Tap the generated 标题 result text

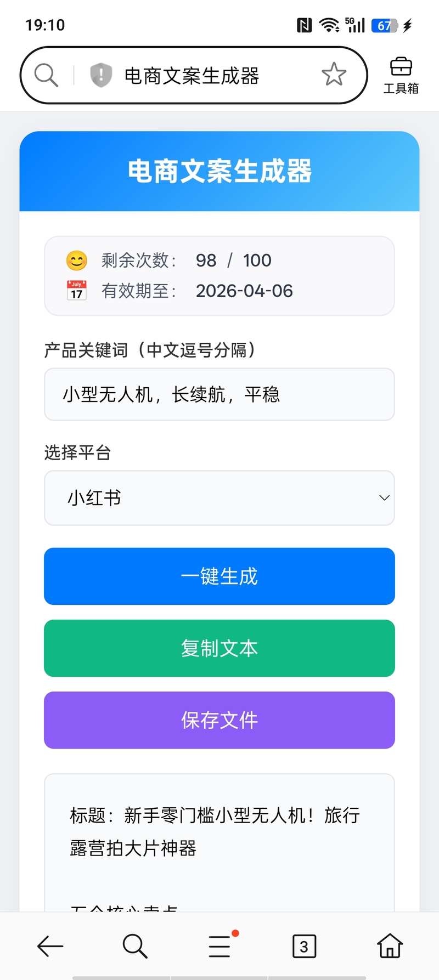(215, 831)
